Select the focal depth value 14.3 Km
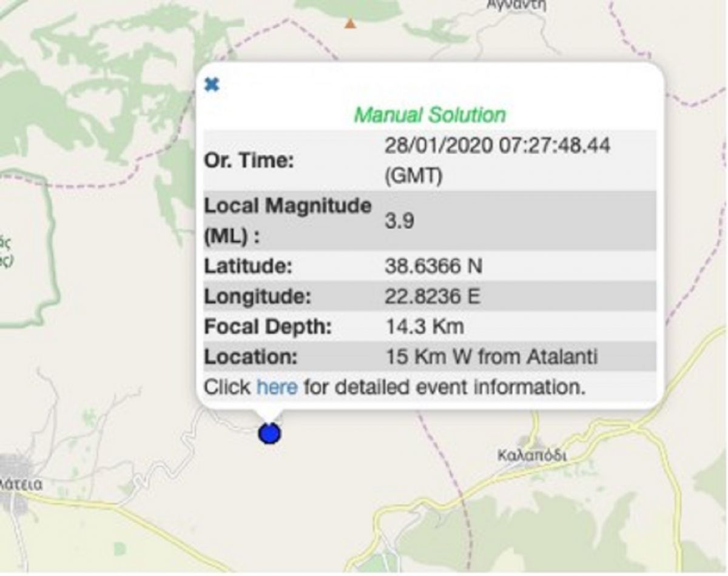 (x=425, y=327)
